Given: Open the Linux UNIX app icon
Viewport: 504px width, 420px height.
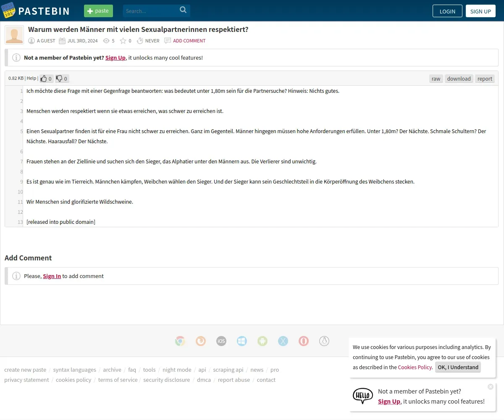Looking at the screenshot, I should pyautogui.click(x=324, y=341).
